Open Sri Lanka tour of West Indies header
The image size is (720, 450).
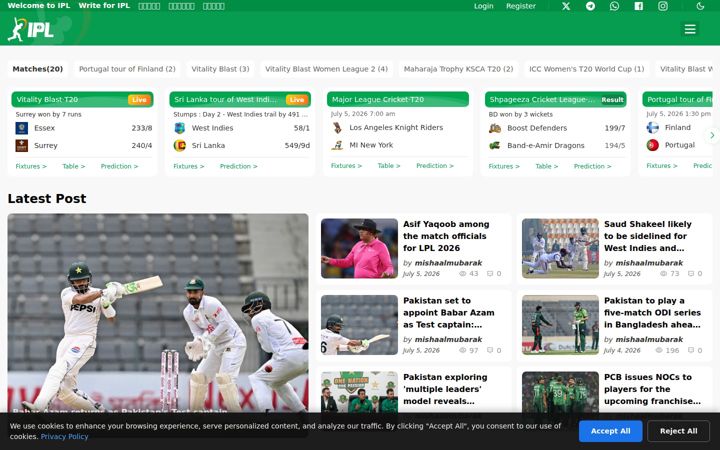tap(240, 100)
